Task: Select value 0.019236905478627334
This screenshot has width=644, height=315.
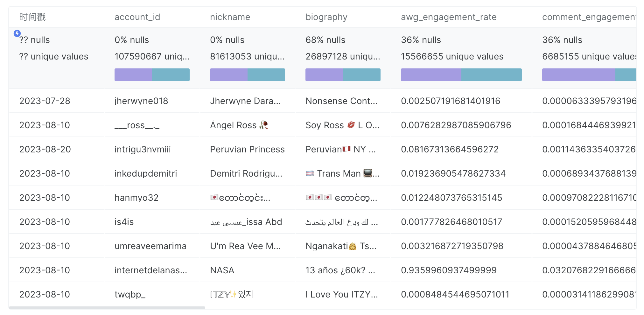Action: click(453, 173)
